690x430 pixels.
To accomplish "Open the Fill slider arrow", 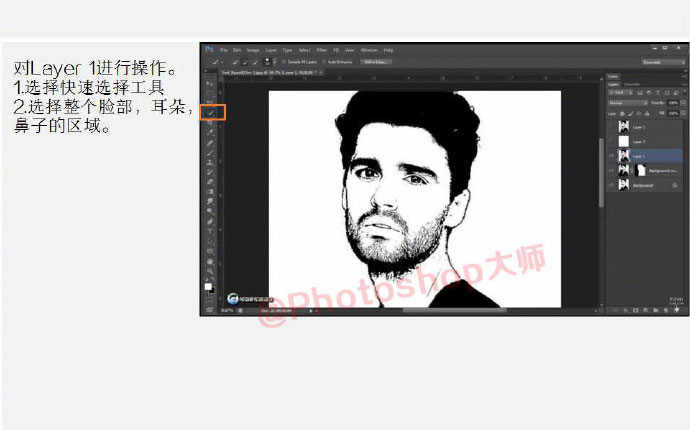I will click(683, 114).
